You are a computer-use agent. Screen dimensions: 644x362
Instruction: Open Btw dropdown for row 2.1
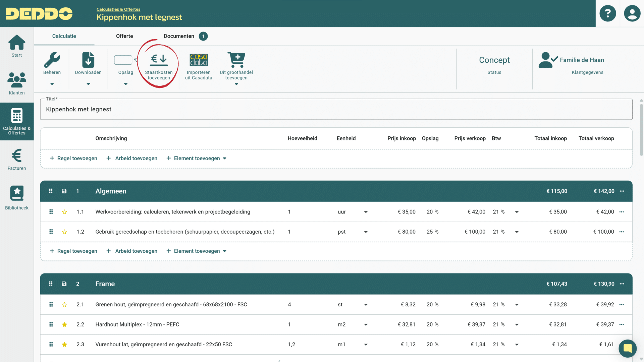[x=517, y=305]
